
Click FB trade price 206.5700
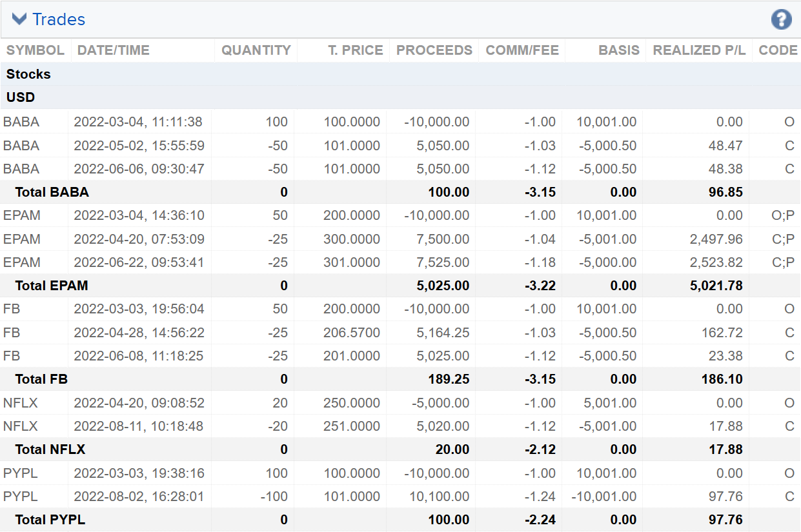coord(352,333)
